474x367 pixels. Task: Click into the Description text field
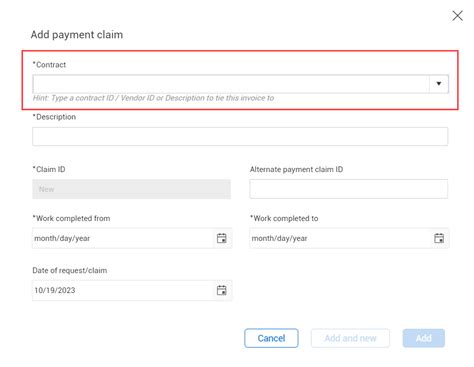click(x=240, y=136)
